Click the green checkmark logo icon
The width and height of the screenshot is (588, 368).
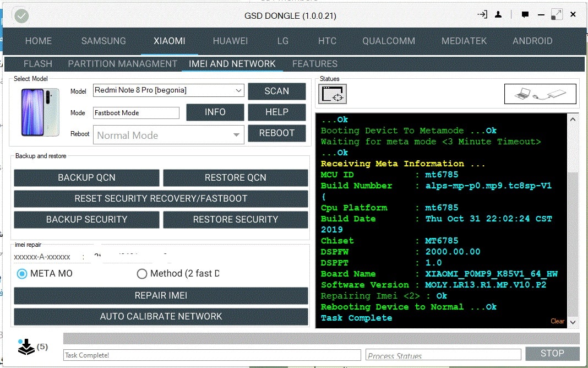21,16
